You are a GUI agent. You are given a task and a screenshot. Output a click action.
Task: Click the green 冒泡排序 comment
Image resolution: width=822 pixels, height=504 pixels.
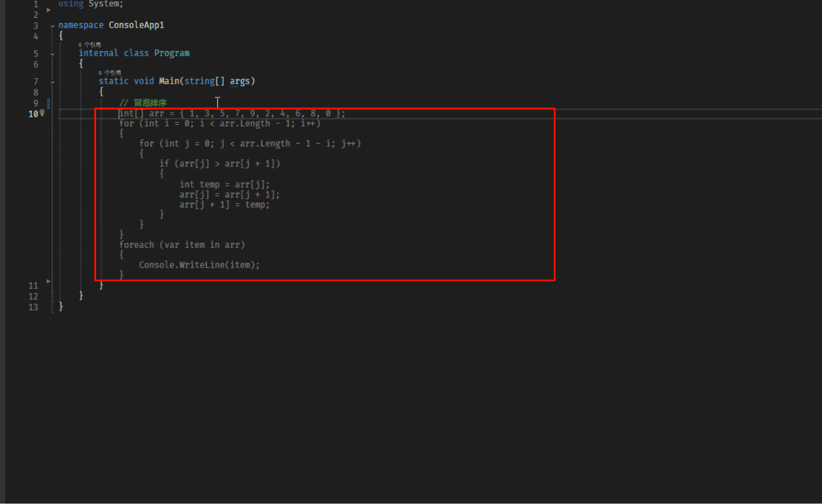click(143, 102)
